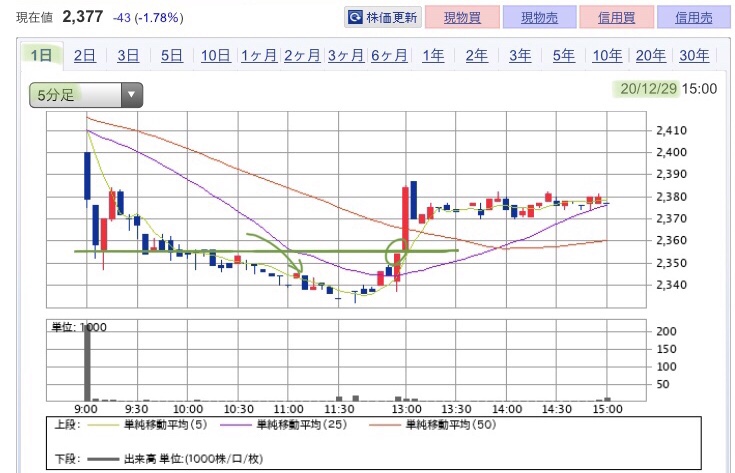Open the 現物買 order link

click(462, 17)
